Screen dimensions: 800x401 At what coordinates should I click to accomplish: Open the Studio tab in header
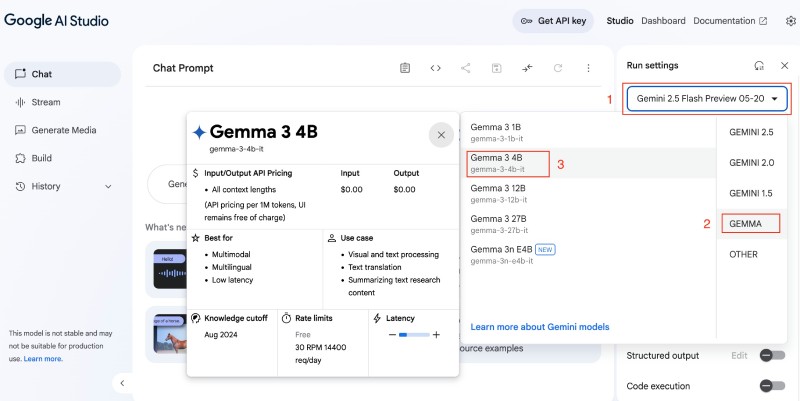coord(620,21)
